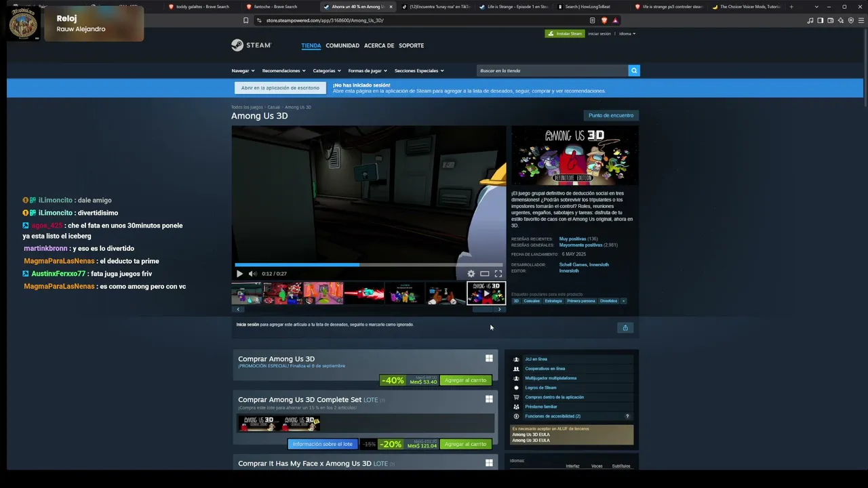This screenshot has width=868, height=488.
Task: Open the Préstamo familiar feature link
Action: coord(541,407)
